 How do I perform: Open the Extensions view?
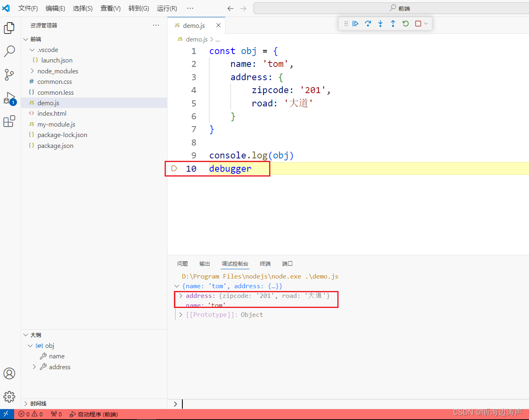(9, 121)
